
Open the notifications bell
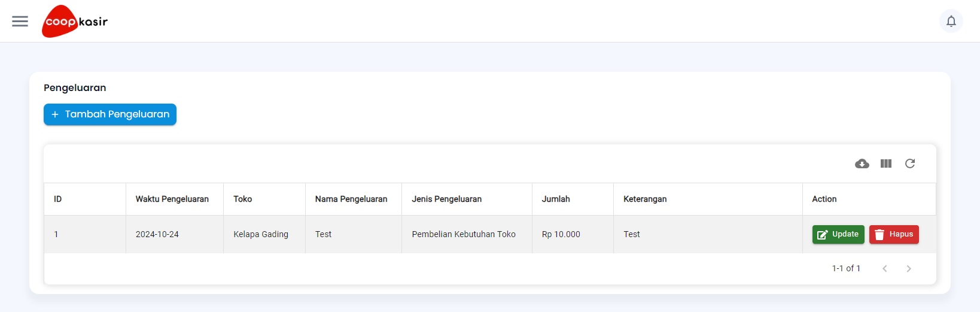(x=951, y=22)
